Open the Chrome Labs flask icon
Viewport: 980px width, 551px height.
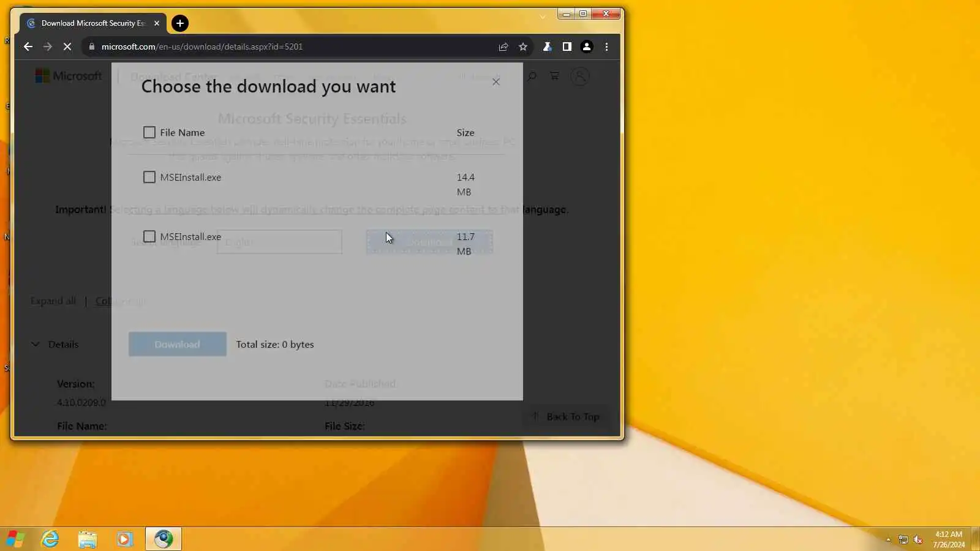click(x=547, y=47)
